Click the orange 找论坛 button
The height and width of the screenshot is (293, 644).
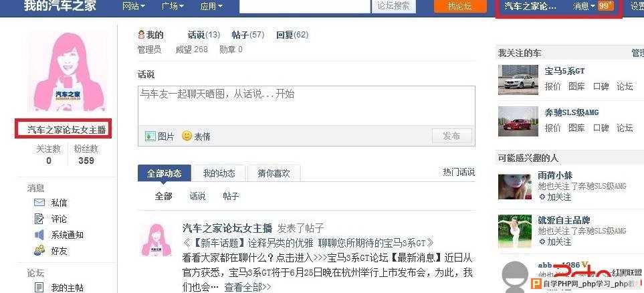click(459, 6)
